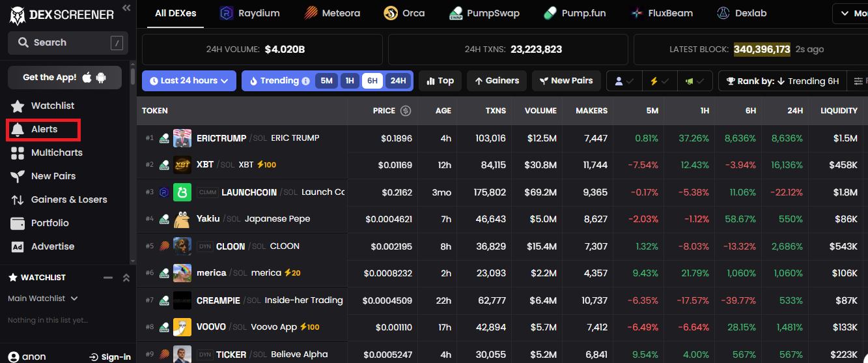Toggle the profile filter checkmark
Image resolution: width=868 pixels, height=363 pixels.
coord(624,81)
